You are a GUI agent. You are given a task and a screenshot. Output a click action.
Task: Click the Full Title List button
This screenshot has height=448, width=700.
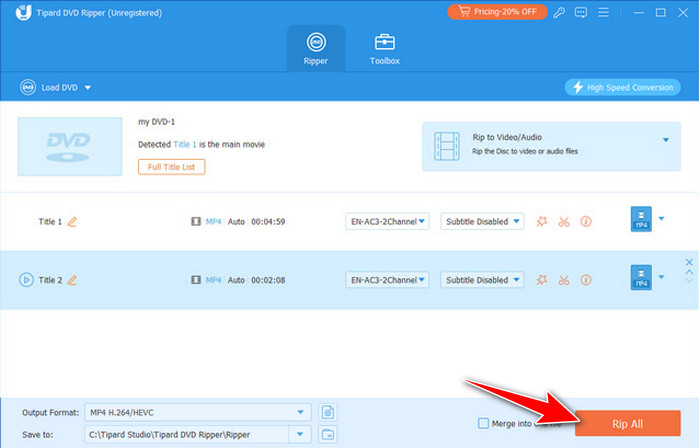point(172,167)
